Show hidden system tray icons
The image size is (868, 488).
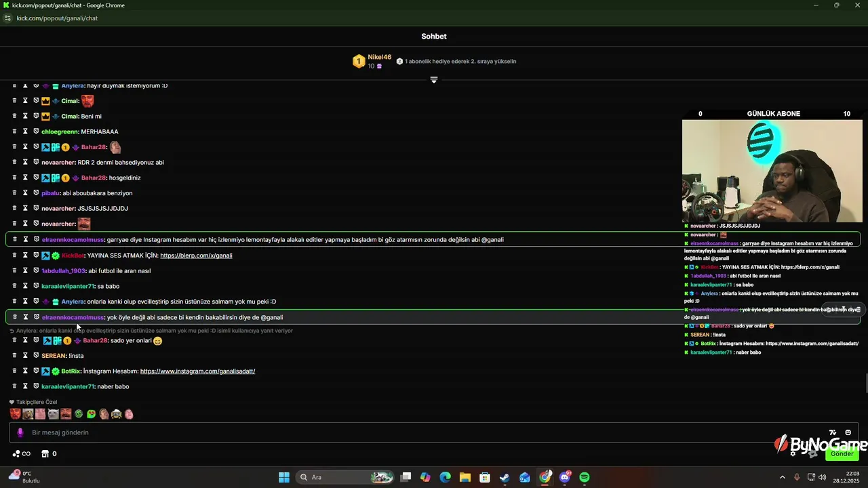click(x=782, y=477)
